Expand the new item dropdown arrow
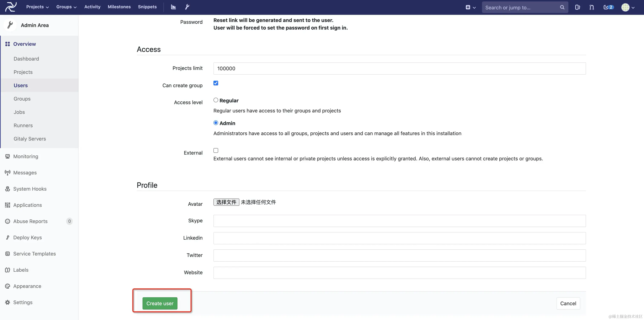The width and height of the screenshot is (644, 320). pyautogui.click(x=474, y=7)
